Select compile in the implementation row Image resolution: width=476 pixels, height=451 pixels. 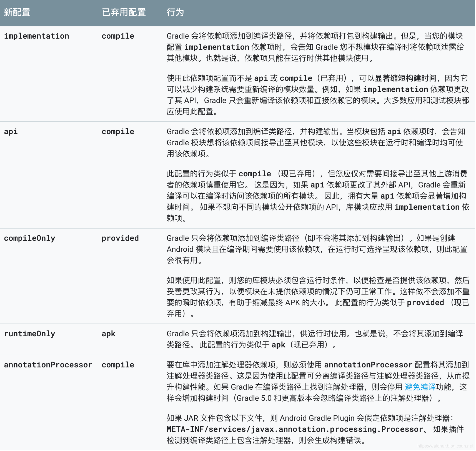pyautogui.click(x=118, y=36)
